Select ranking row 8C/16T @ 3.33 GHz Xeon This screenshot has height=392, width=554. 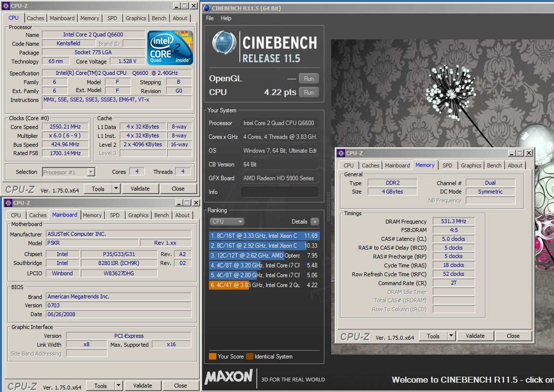tap(264, 235)
